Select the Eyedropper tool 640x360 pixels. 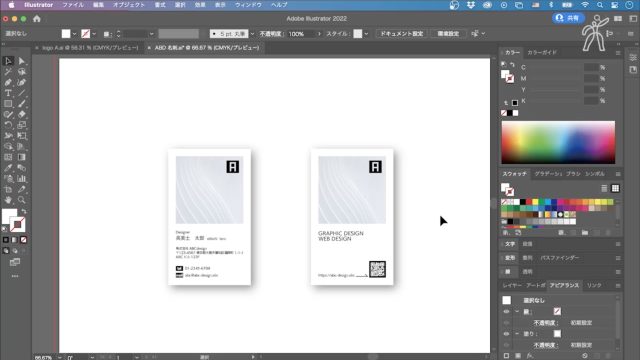point(8,168)
